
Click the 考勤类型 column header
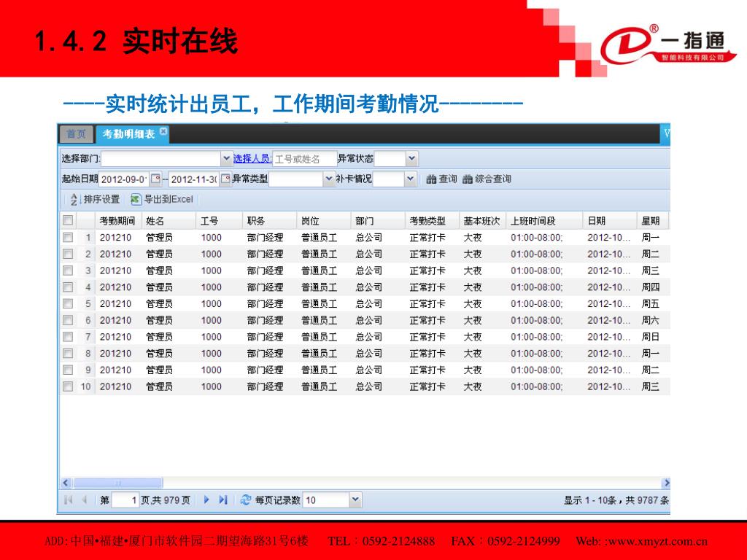click(x=432, y=220)
